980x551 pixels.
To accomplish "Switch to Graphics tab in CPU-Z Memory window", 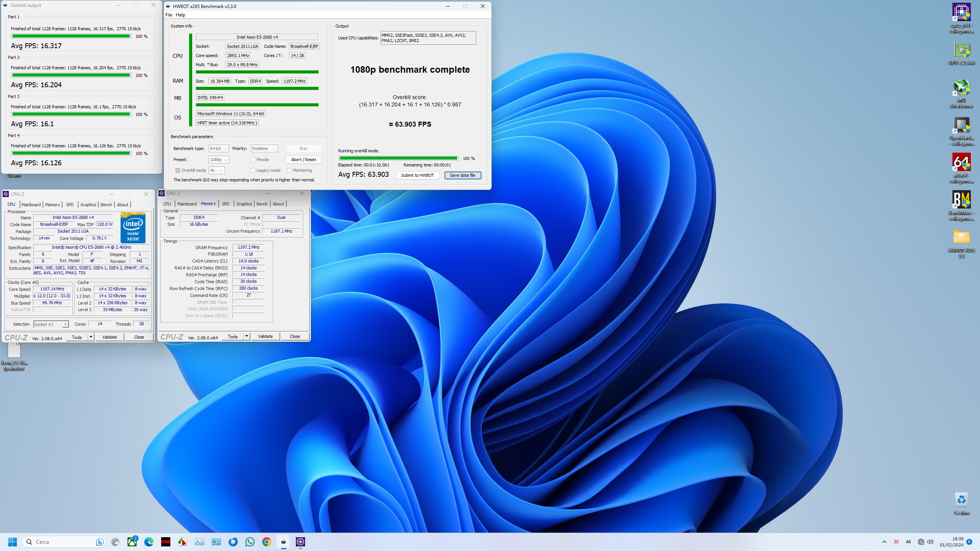I will pos(244,204).
